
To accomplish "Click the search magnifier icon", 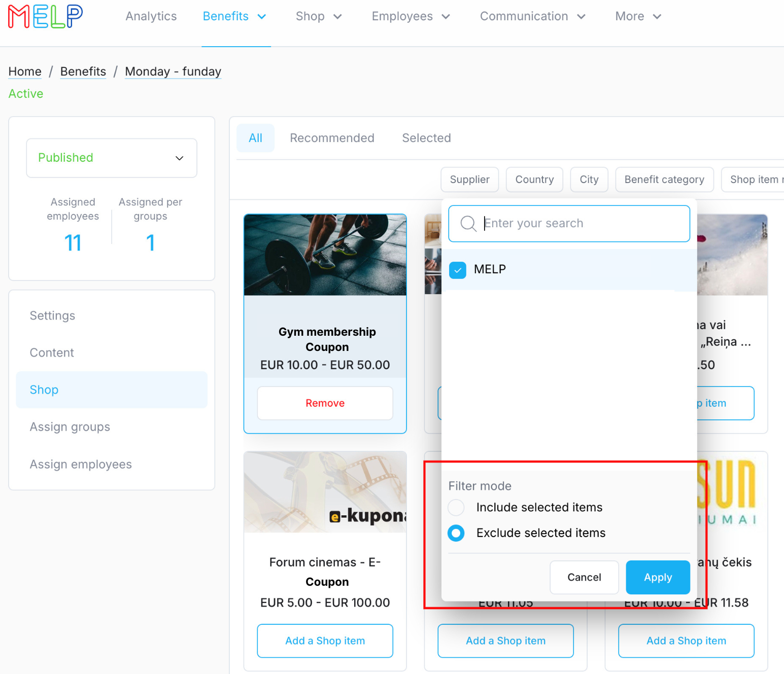I will click(x=468, y=224).
